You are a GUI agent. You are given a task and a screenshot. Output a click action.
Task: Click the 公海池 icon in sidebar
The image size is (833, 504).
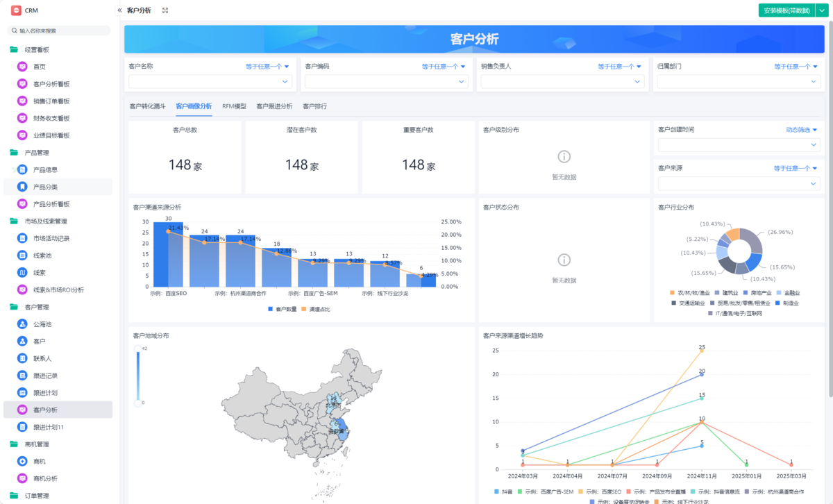22,324
